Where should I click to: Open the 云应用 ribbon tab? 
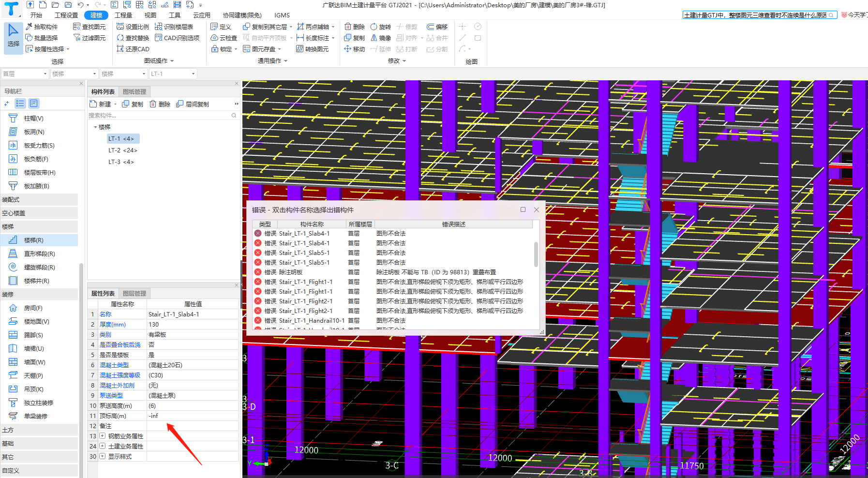tap(202, 15)
